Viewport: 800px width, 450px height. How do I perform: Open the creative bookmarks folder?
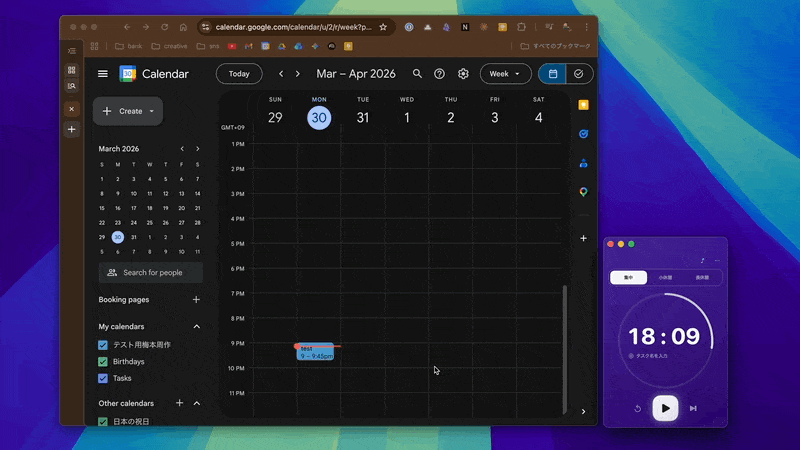tap(170, 46)
